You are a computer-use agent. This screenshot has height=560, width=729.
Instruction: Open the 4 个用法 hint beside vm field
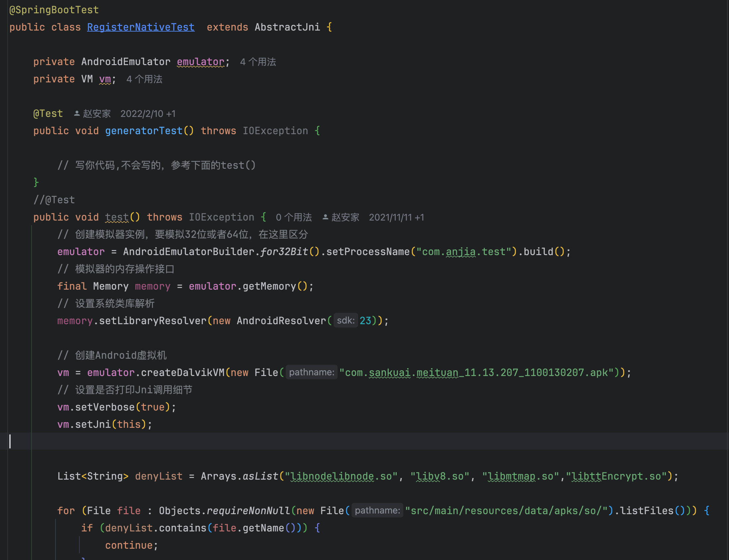(x=144, y=79)
